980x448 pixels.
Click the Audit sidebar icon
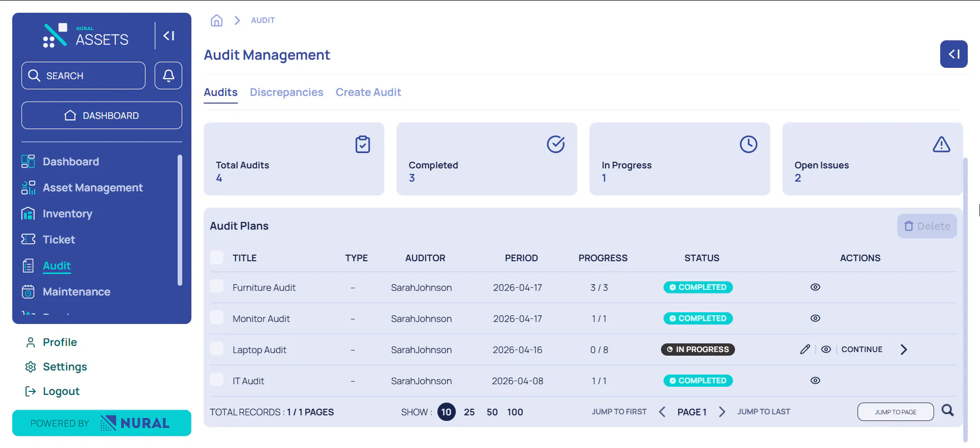coord(29,266)
